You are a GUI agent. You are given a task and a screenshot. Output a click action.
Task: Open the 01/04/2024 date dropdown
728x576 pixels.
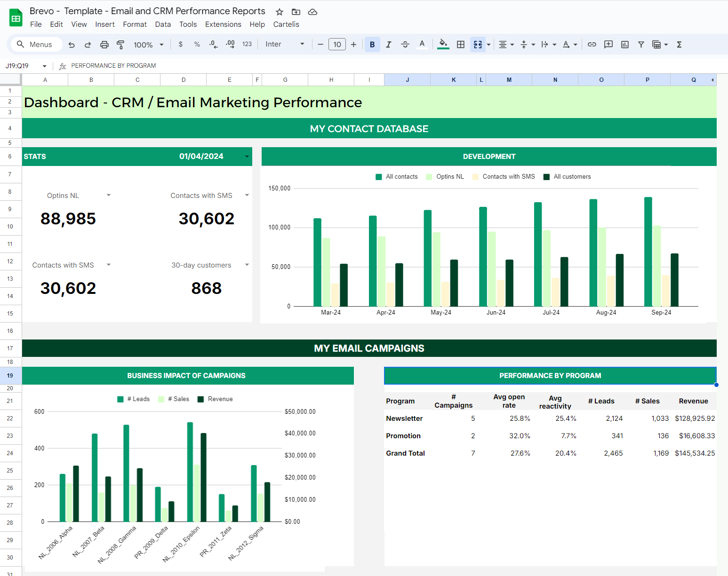click(247, 157)
